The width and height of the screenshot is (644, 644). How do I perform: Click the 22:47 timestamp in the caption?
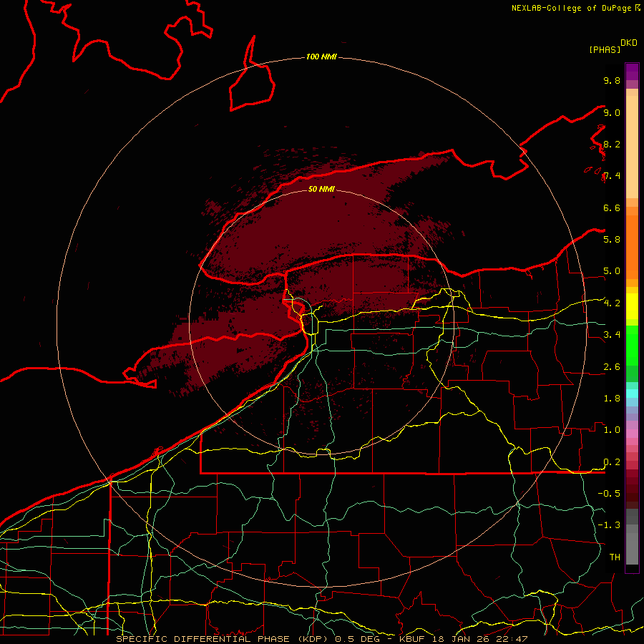pos(512,639)
